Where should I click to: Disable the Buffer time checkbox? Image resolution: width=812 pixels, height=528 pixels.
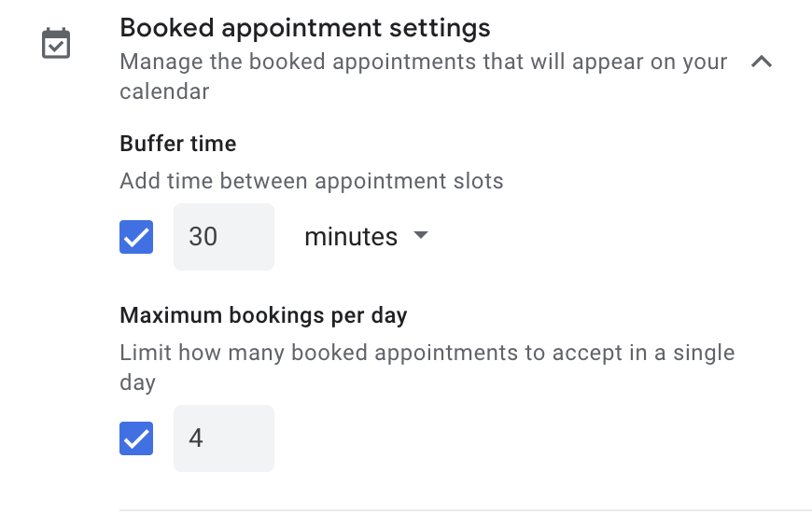point(136,237)
